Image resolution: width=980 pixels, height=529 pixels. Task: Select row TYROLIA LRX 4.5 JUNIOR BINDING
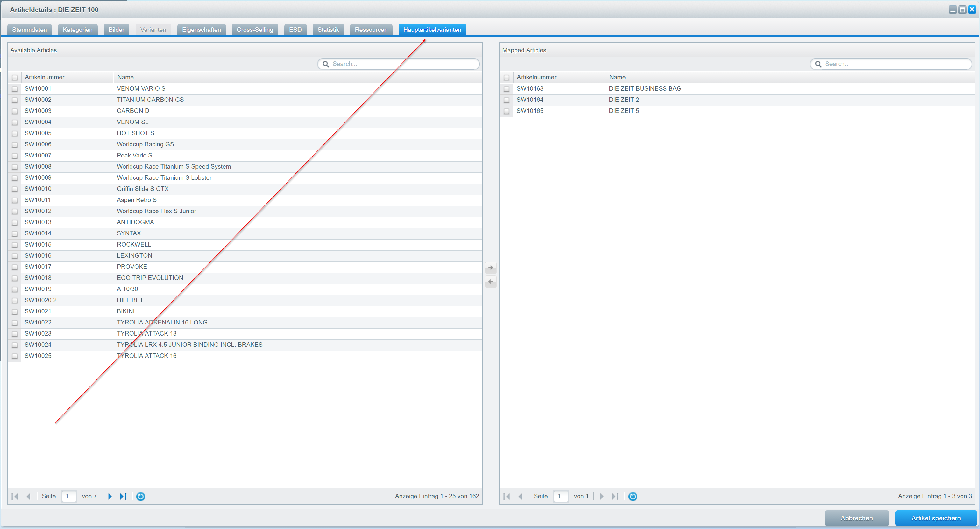tap(245, 345)
